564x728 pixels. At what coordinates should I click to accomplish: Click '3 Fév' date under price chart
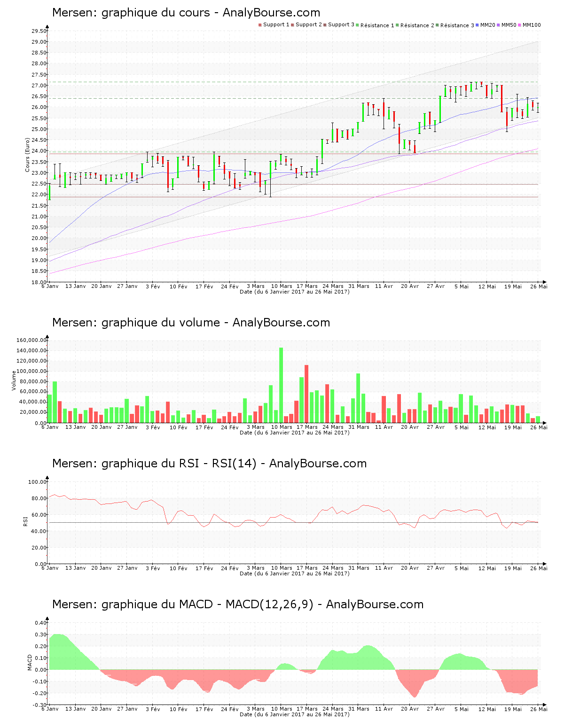153,286
